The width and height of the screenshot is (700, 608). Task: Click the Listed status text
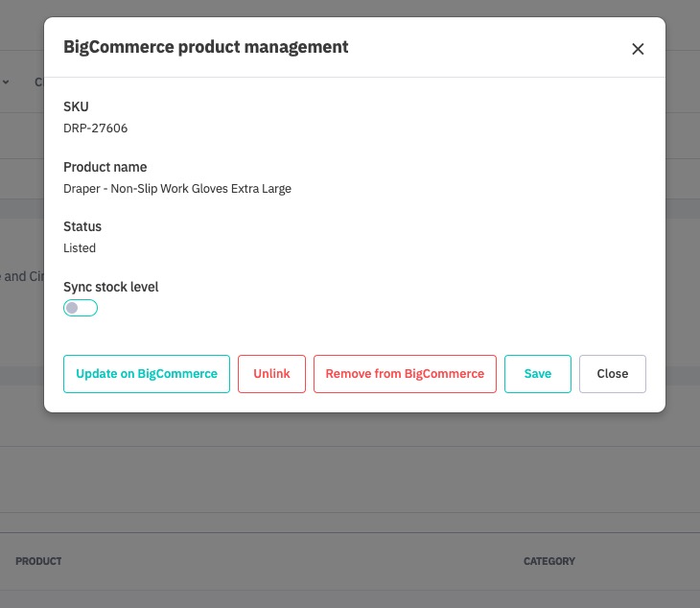[x=80, y=247]
